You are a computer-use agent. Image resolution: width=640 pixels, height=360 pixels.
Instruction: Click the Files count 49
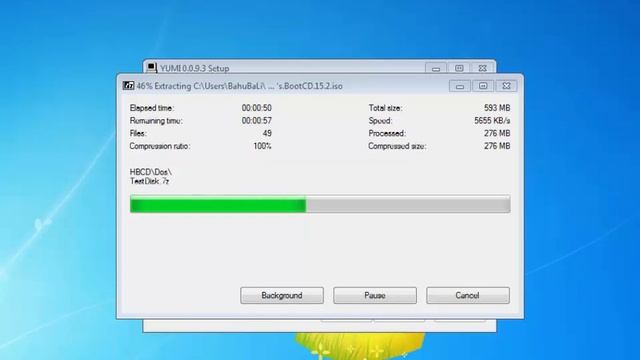[x=267, y=133]
